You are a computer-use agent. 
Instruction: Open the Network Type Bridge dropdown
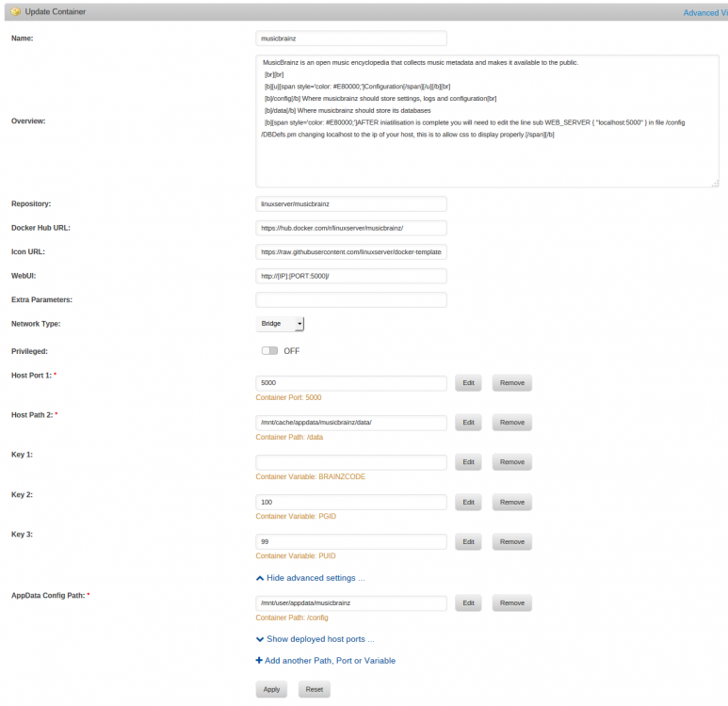[x=280, y=324]
